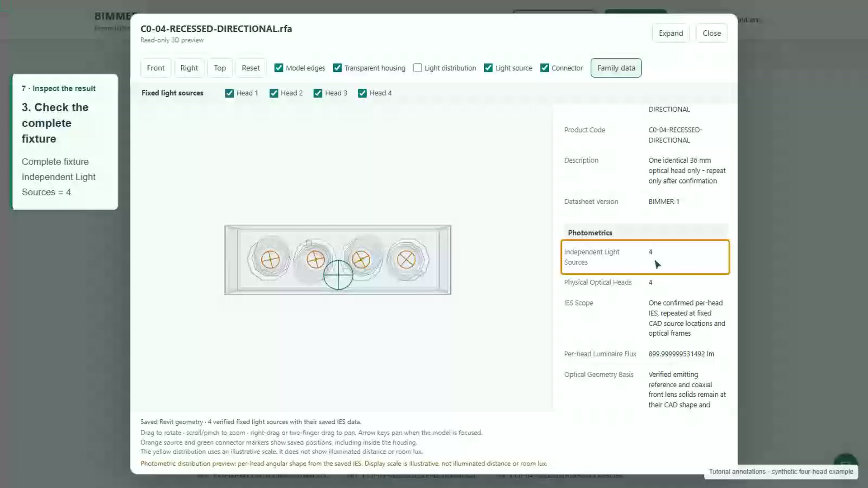This screenshot has width=868, height=488.
Task: Click the Optical Geometry Basis label
Action: (x=599, y=375)
